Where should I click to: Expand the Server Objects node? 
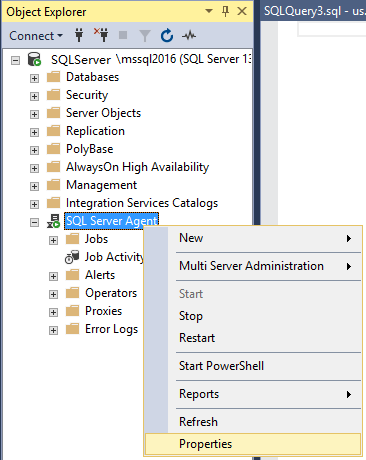coord(34,114)
